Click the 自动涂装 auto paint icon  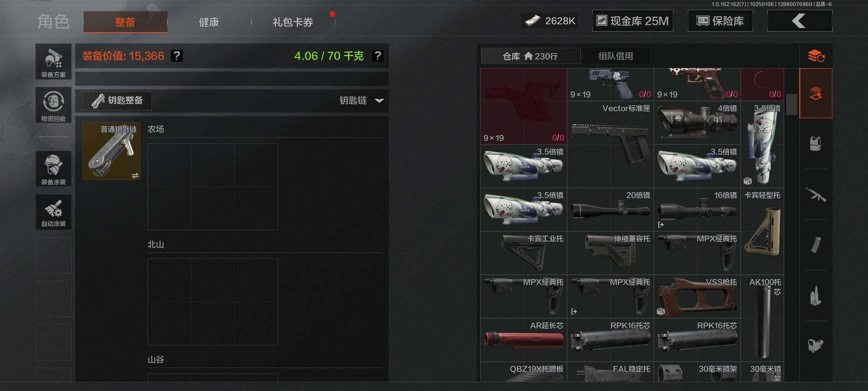click(54, 212)
